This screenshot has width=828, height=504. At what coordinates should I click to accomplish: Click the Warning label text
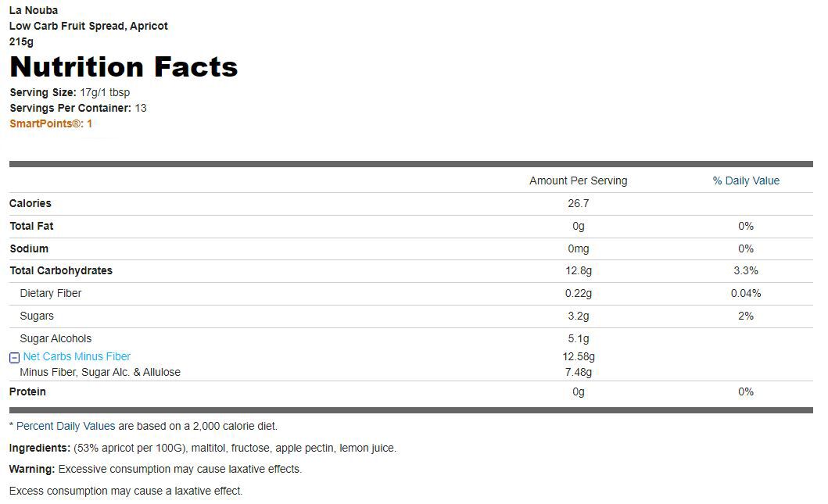(x=32, y=469)
